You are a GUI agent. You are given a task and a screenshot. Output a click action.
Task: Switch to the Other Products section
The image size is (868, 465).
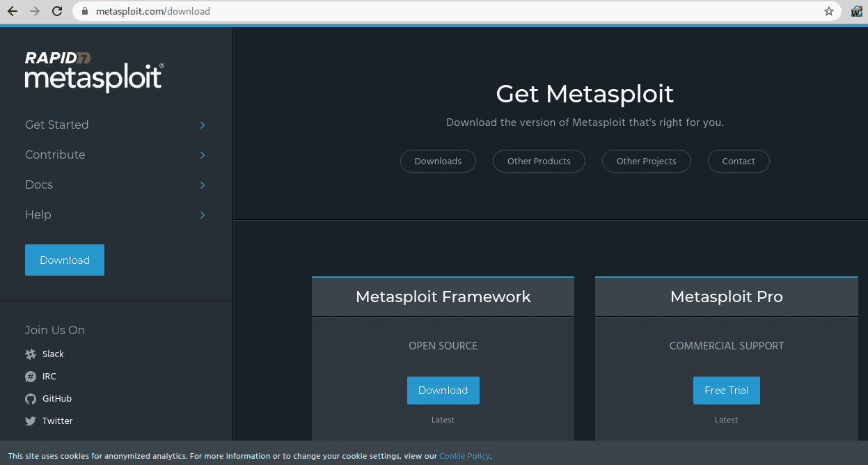pyautogui.click(x=539, y=161)
